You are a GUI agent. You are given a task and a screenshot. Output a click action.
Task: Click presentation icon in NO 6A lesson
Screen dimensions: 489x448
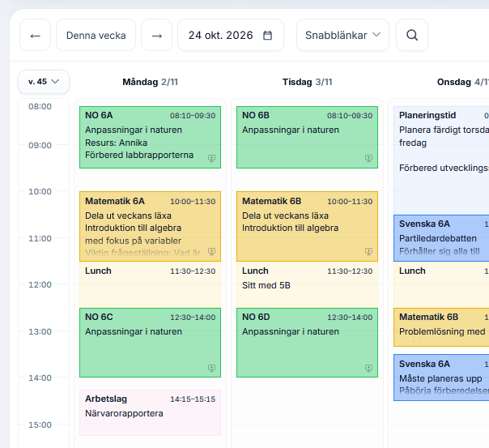pos(212,158)
